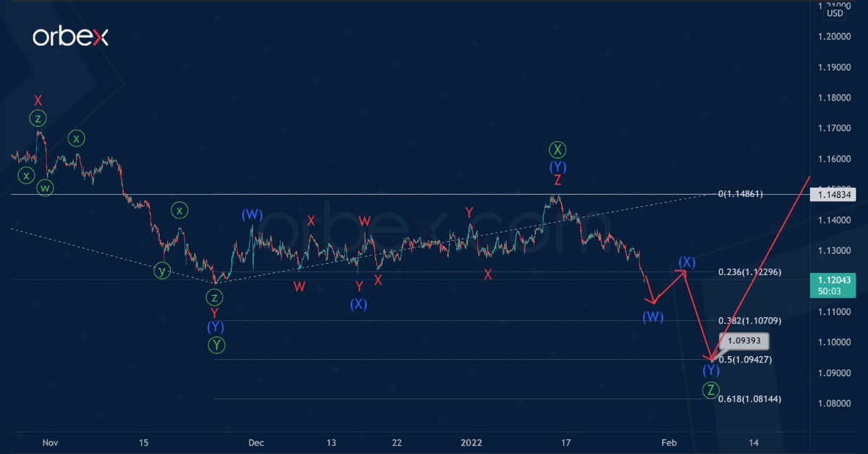The image size is (868, 454).
Task: Select the green circled Z below 0.5 level
Action: click(712, 390)
